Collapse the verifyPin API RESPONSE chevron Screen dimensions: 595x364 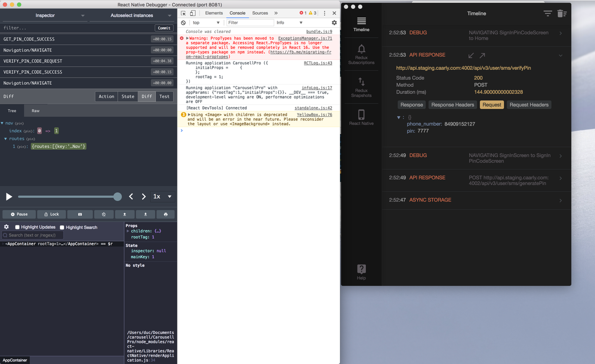point(561,55)
